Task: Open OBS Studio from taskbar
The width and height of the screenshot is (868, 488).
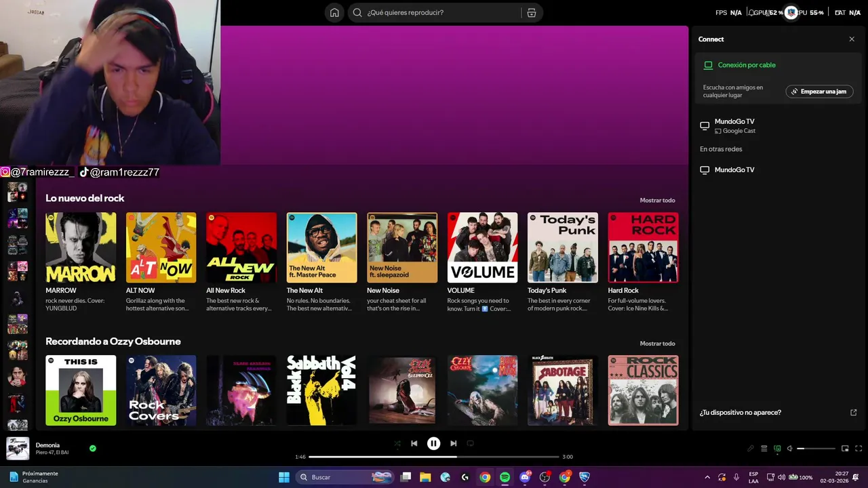Action: click(545, 477)
